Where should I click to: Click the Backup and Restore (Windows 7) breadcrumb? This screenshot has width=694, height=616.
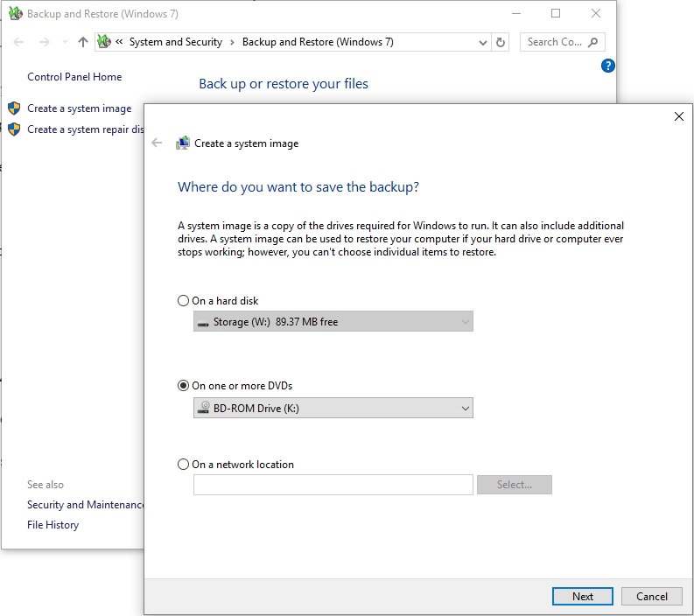click(318, 42)
